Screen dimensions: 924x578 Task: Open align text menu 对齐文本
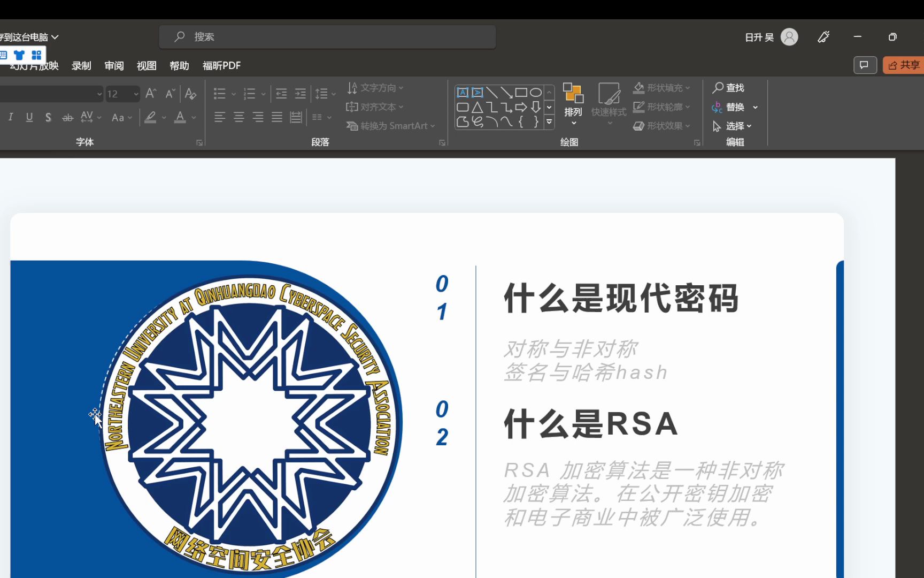[375, 107]
